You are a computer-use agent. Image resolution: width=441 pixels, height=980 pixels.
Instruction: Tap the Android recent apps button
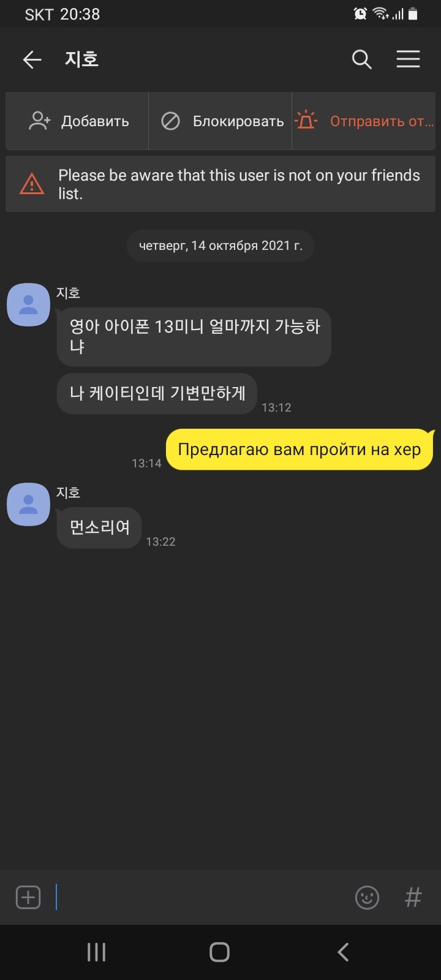point(96,952)
